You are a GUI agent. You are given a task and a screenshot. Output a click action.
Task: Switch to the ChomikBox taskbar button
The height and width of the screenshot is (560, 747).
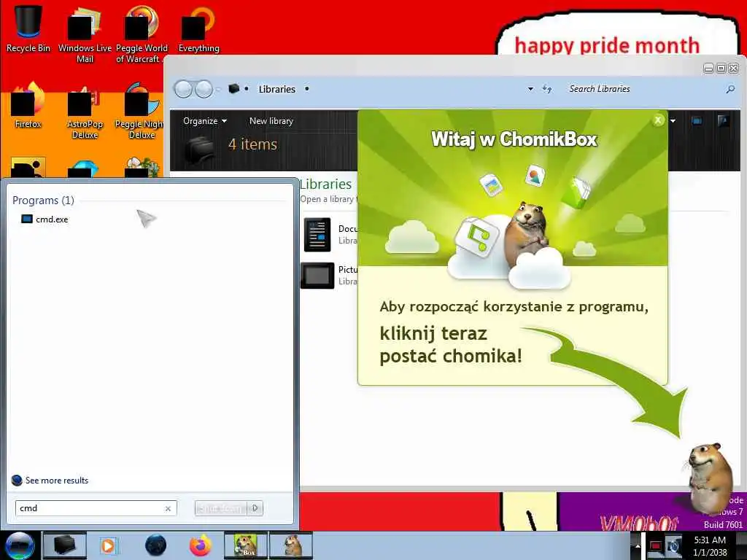coord(246,545)
